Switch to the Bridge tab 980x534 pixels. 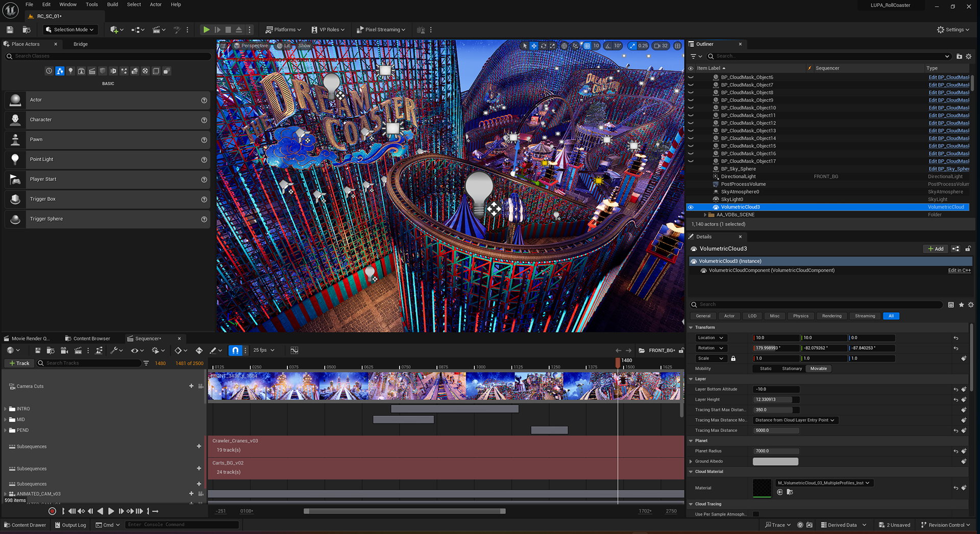coord(81,44)
